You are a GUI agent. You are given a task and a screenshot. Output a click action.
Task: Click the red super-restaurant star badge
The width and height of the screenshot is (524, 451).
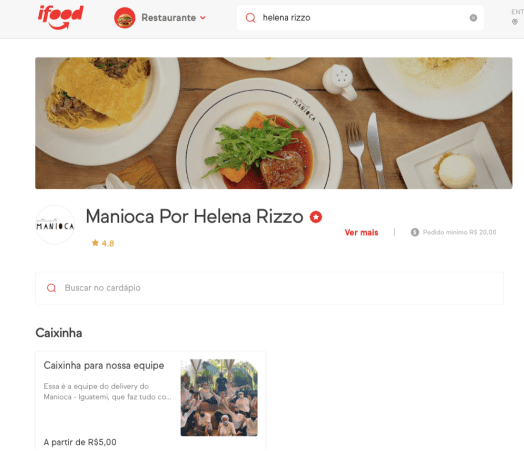click(x=316, y=217)
